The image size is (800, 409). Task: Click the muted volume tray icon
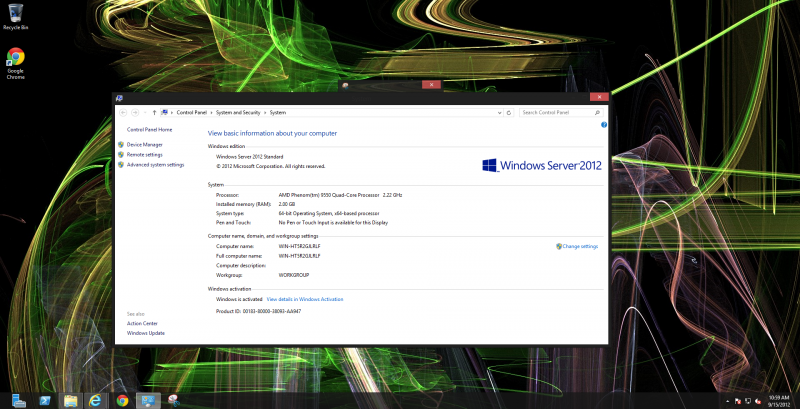pos(758,401)
